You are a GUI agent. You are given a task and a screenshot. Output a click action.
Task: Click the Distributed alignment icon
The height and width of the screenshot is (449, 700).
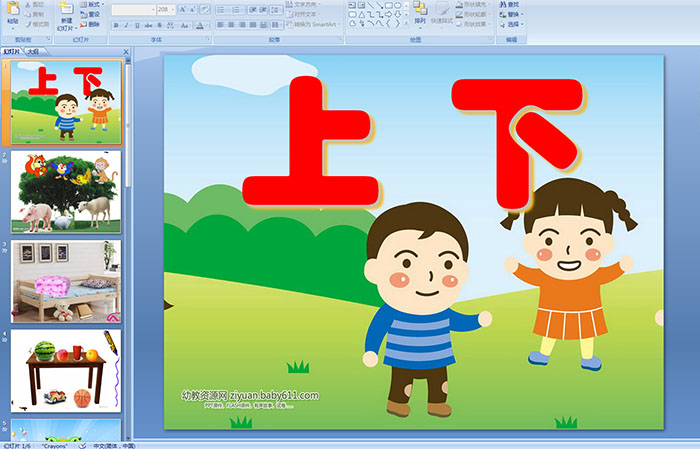[263, 25]
